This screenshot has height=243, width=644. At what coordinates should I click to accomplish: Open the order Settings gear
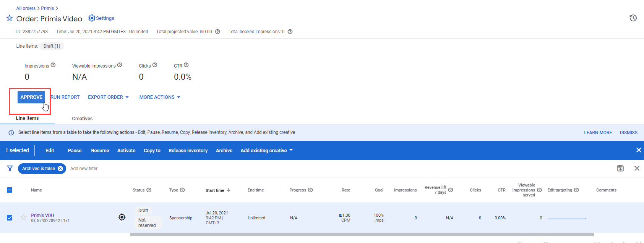point(92,18)
